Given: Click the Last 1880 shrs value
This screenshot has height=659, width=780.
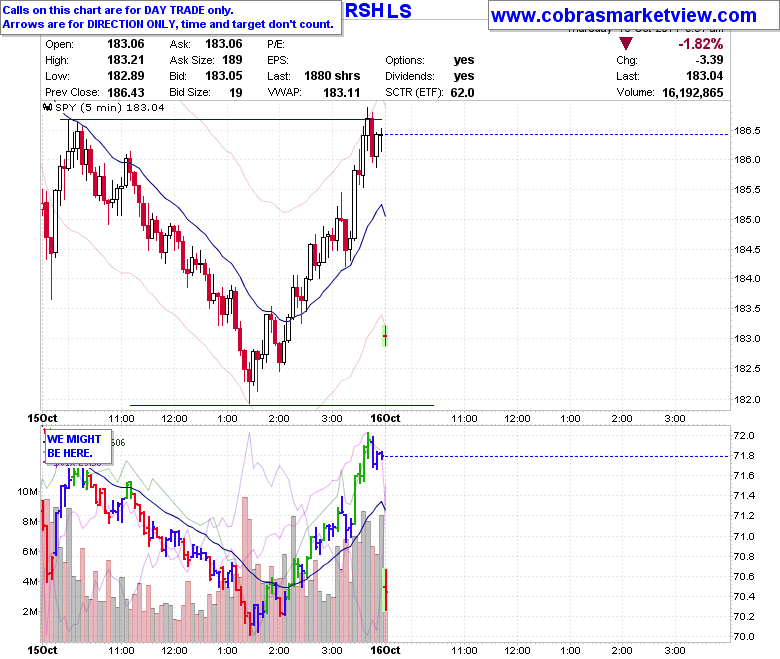Looking at the screenshot, I should [x=332, y=76].
